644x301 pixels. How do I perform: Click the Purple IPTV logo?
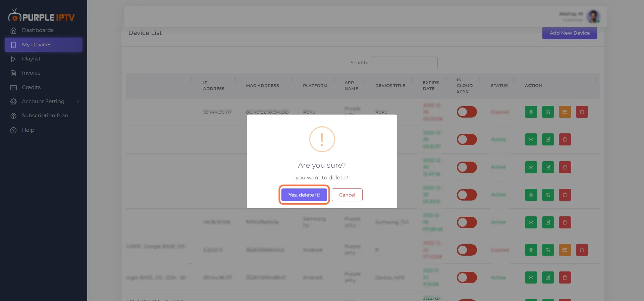pos(41,15)
